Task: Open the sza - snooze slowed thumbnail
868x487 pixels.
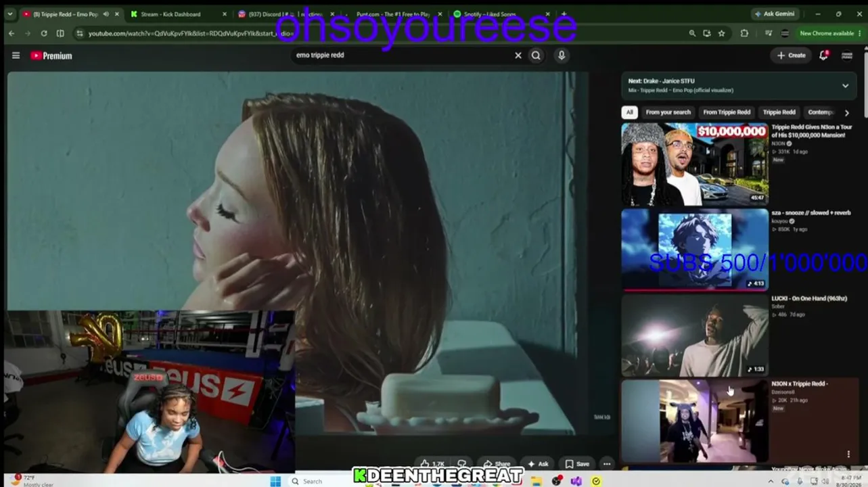Action: click(695, 250)
